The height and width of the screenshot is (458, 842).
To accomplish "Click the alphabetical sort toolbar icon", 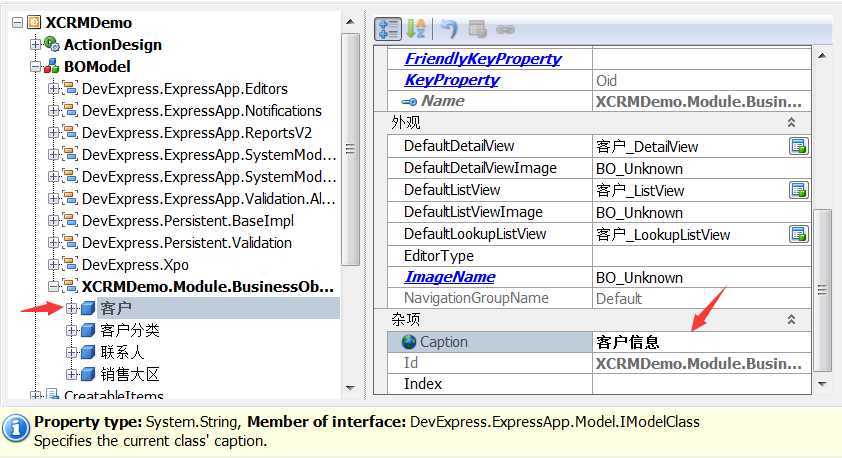I will click(416, 29).
